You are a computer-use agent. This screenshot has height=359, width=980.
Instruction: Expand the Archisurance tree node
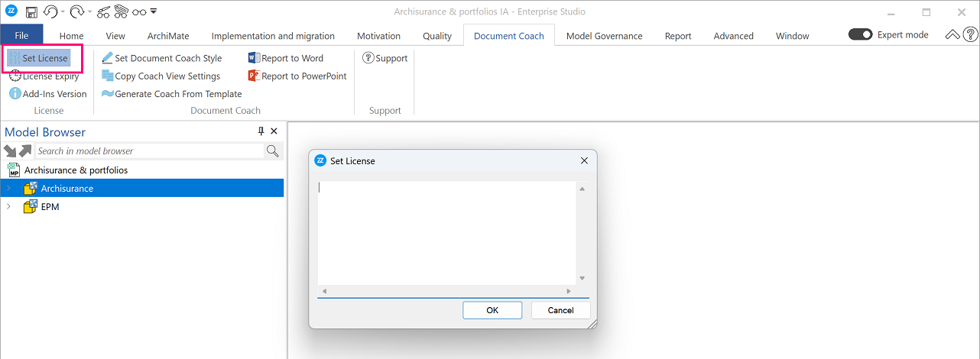tap(9, 189)
